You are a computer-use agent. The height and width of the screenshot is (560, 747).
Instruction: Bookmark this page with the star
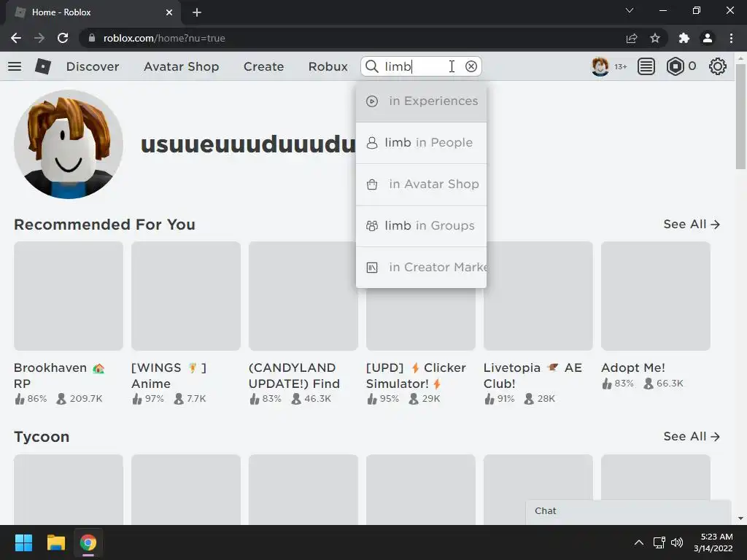(655, 38)
